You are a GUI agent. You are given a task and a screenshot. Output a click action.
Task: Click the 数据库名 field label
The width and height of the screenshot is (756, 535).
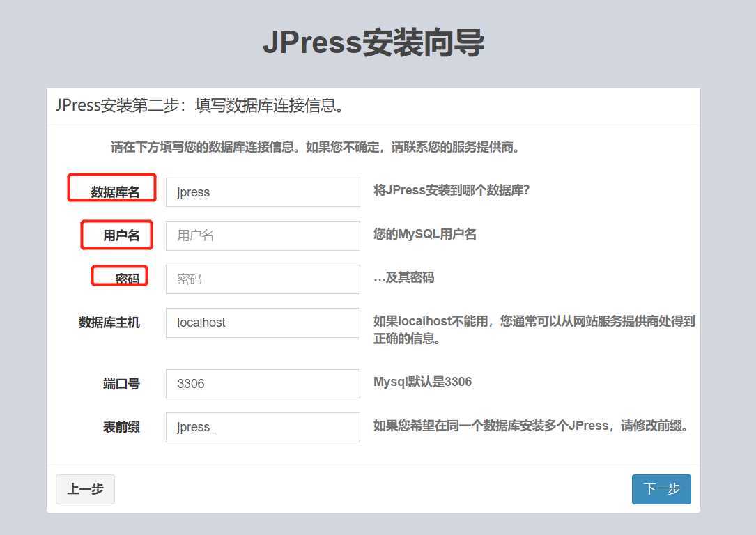point(115,192)
